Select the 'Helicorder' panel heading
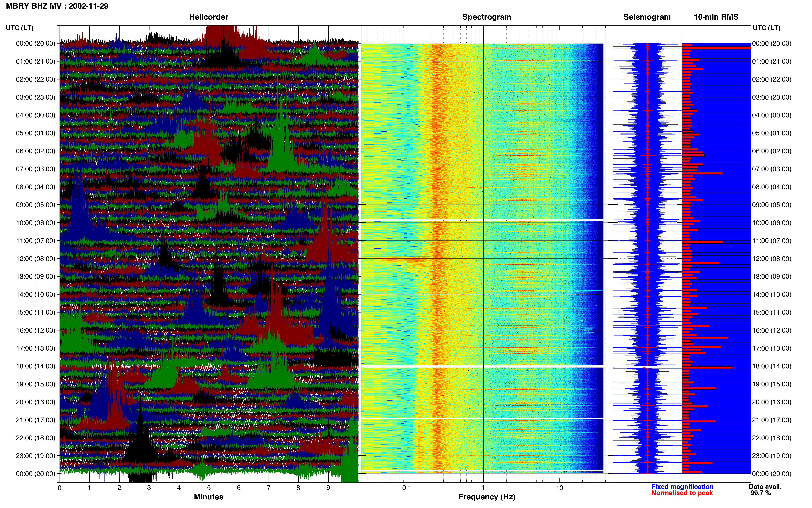The width and height of the screenshot is (812, 508). click(209, 17)
